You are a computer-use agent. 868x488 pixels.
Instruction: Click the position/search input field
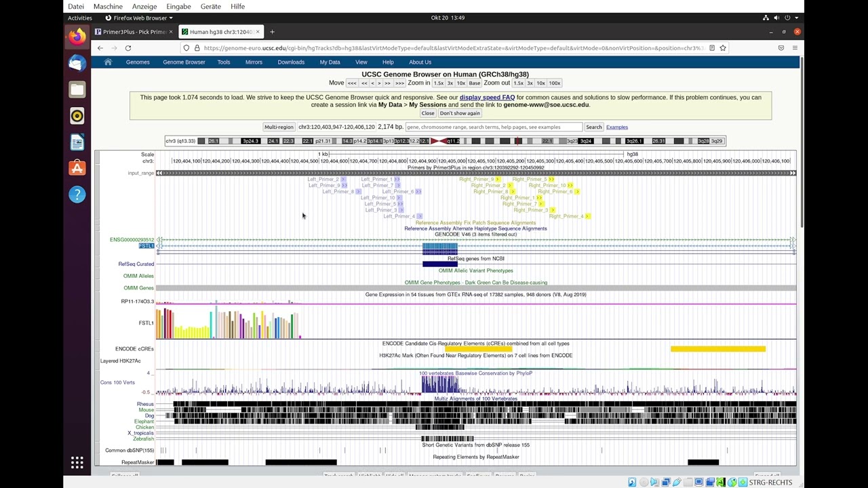click(494, 127)
